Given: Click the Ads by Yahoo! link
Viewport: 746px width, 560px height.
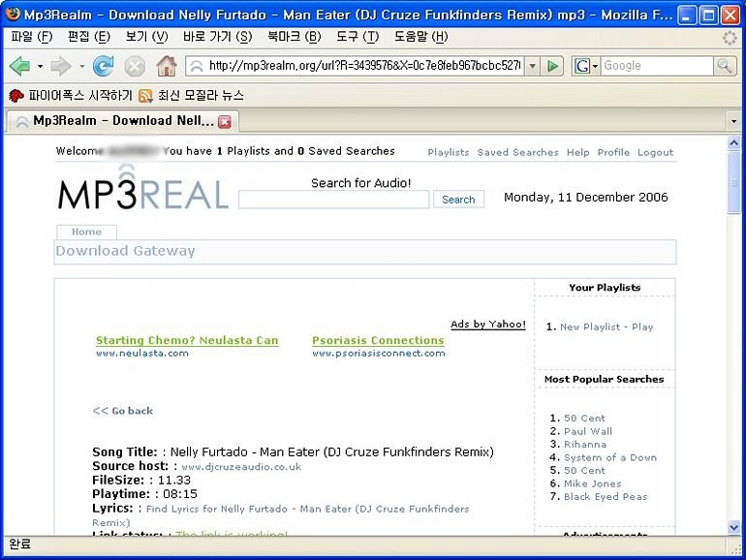Looking at the screenshot, I should (488, 324).
